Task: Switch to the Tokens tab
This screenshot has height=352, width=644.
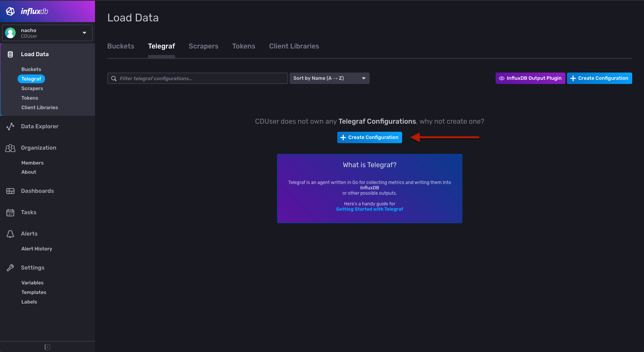Action: tap(244, 46)
